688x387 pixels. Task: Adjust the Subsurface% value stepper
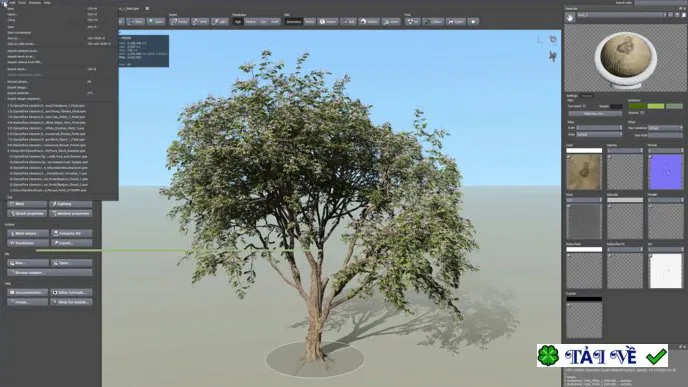641,250
